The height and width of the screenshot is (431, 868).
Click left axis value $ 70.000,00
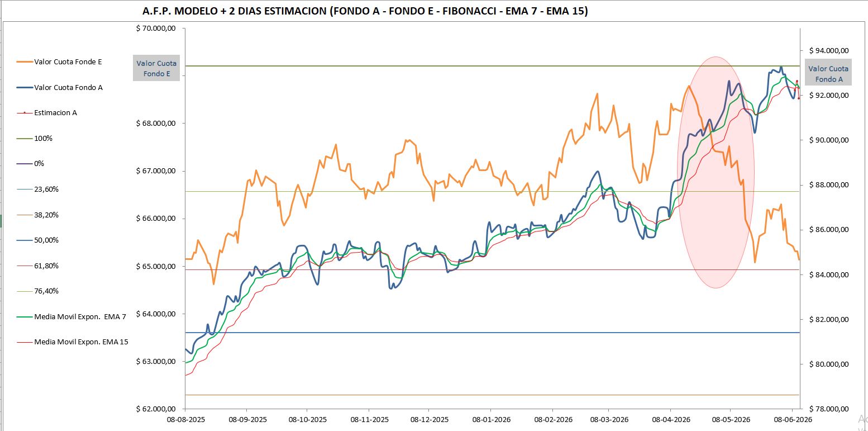pos(156,28)
